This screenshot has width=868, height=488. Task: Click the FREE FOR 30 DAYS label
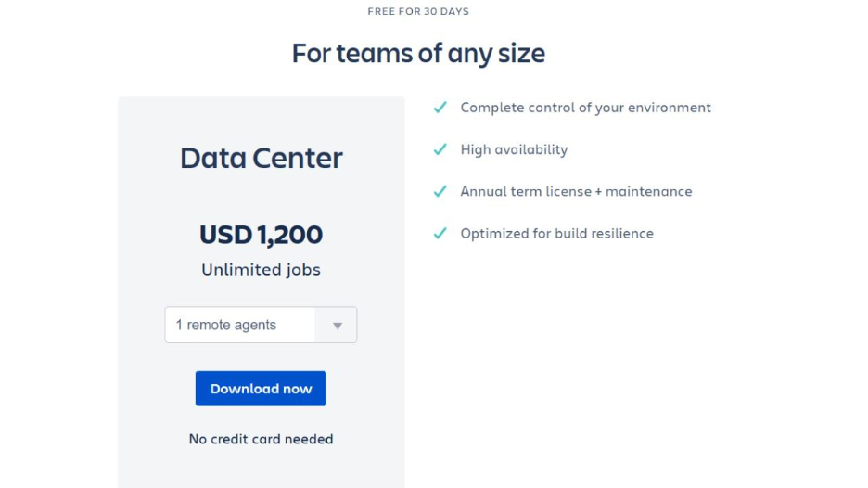418,12
